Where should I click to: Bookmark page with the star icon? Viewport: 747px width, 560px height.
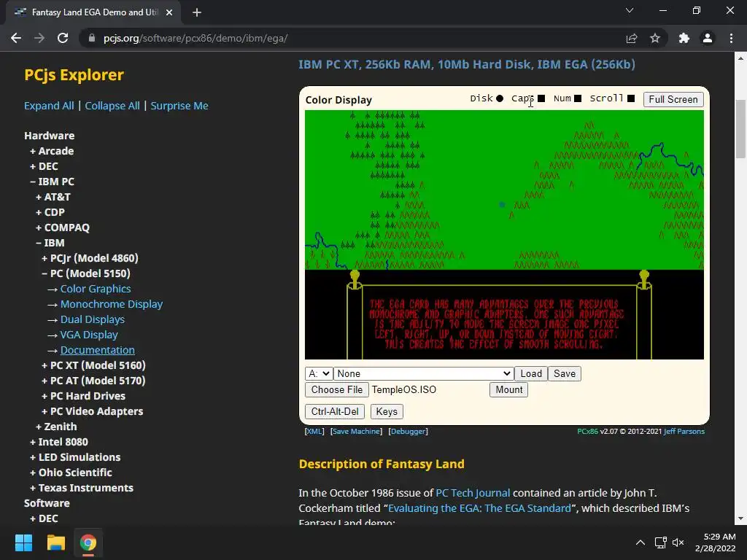(655, 38)
